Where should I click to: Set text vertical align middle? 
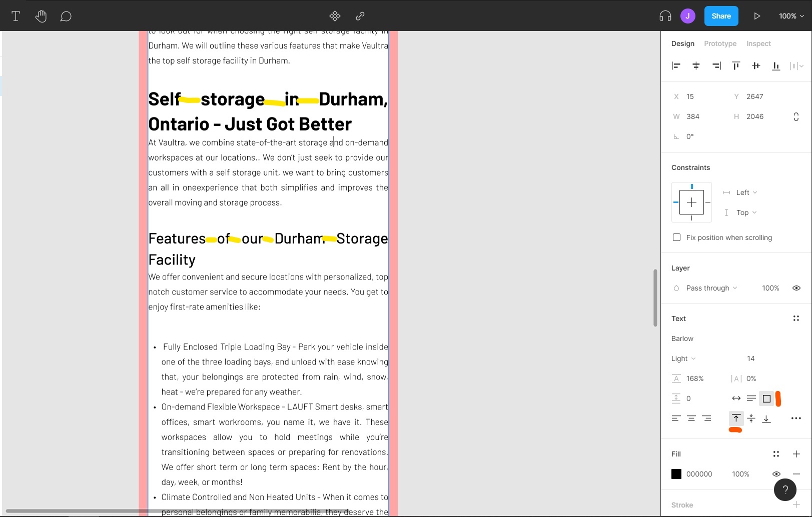tap(751, 418)
